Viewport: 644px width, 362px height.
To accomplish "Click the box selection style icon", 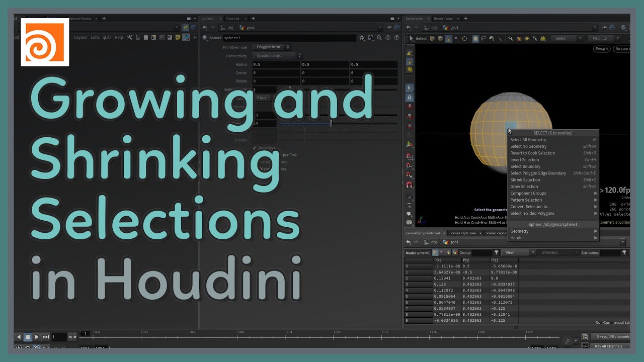I will pos(475,38).
